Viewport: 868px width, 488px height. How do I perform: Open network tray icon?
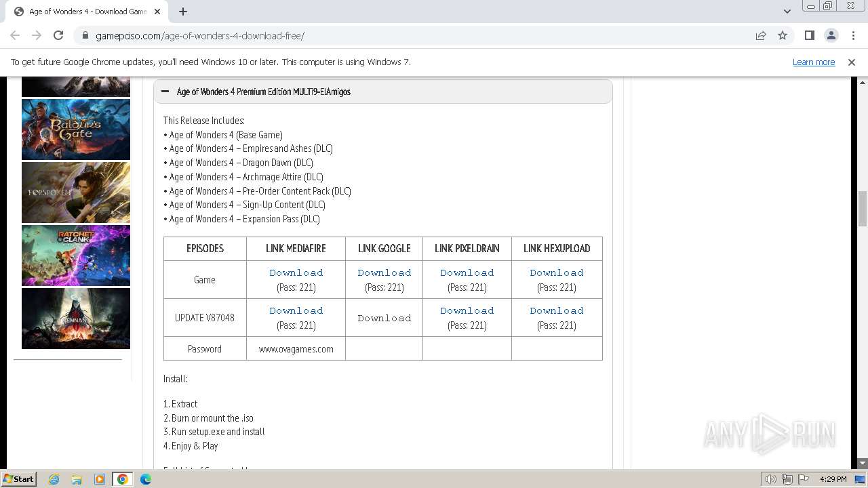[x=787, y=479]
